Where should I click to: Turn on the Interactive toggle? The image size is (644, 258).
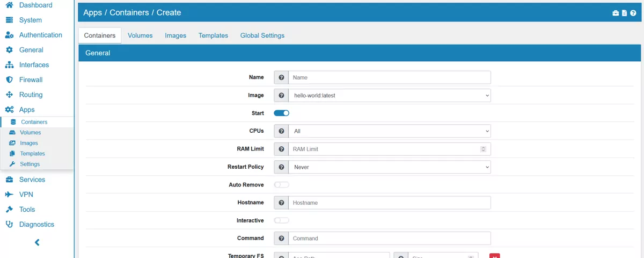[282, 220]
